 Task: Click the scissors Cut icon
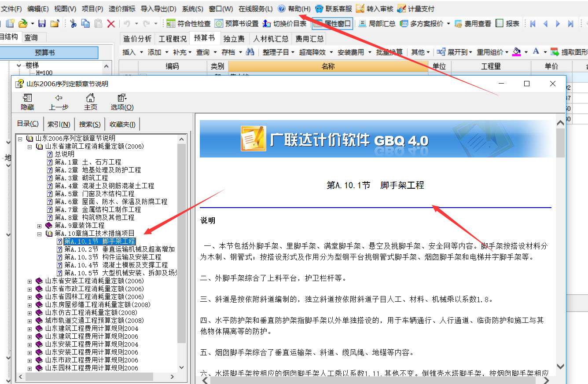click(x=73, y=24)
